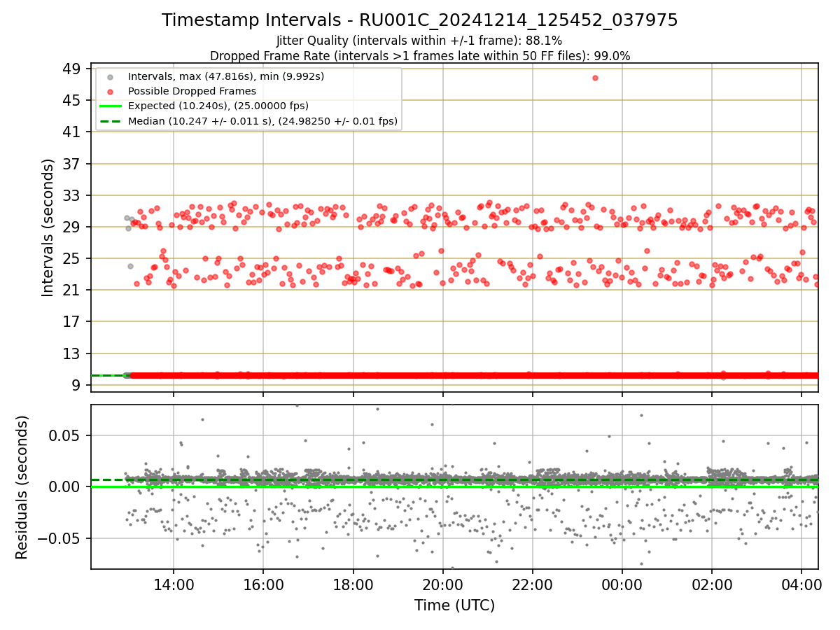Click the dashed green line sample in the legend

(x=110, y=121)
